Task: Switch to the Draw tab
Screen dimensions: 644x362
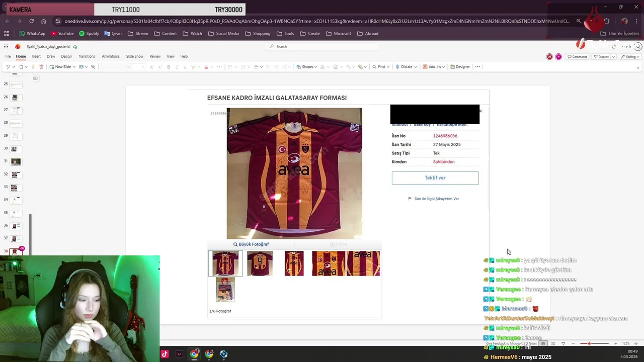Action: click(x=51, y=56)
